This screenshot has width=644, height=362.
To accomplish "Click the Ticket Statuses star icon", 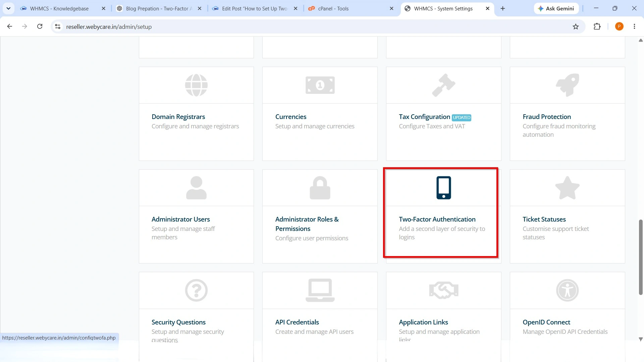I will pos(567,188).
